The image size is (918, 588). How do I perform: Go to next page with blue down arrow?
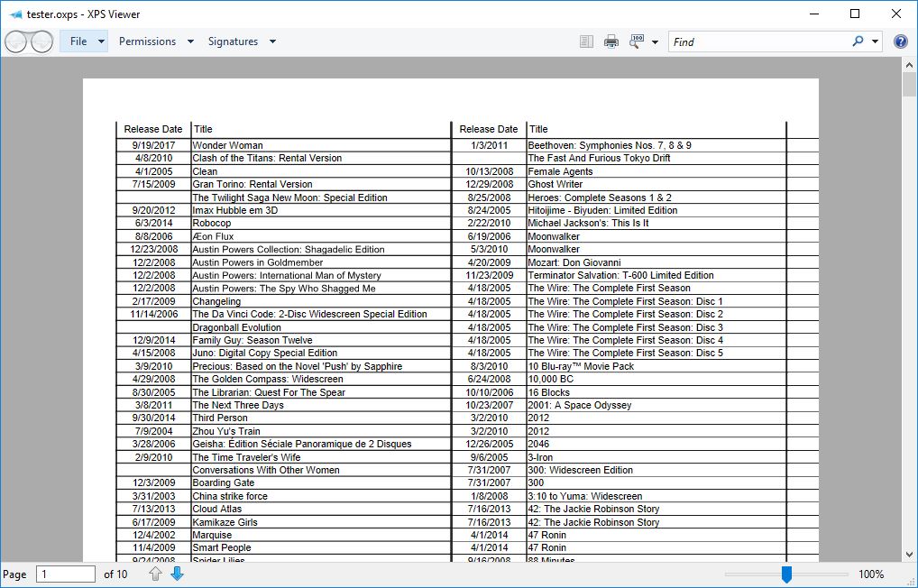[177, 574]
